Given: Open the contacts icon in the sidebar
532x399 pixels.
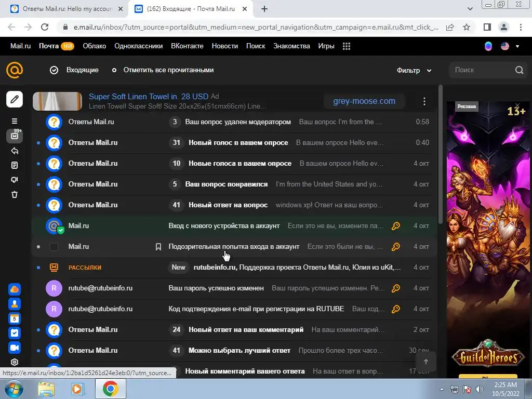Looking at the screenshot, I should 15,303.
